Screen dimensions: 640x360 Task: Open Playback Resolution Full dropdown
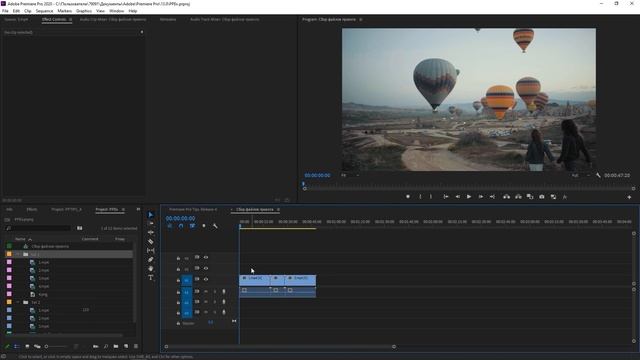click(x=580, y=175)
